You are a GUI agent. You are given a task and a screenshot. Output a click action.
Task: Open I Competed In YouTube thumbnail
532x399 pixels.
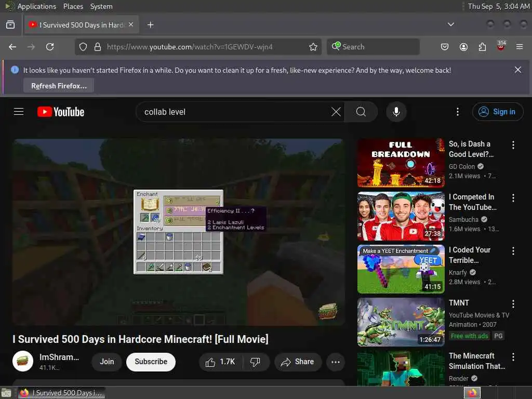pyautogui.click(x=401, y=216)
